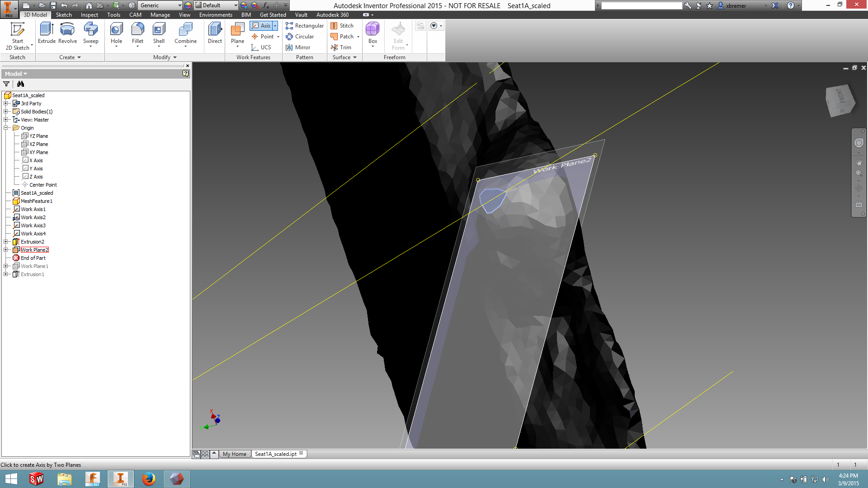This screenshot has height=488, width=868.
Task: Select the Trim surface tool
Action: [341, 47]
